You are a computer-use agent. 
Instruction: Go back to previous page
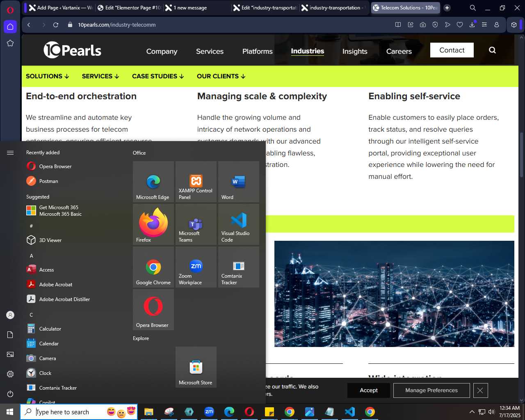pos(29,25)
